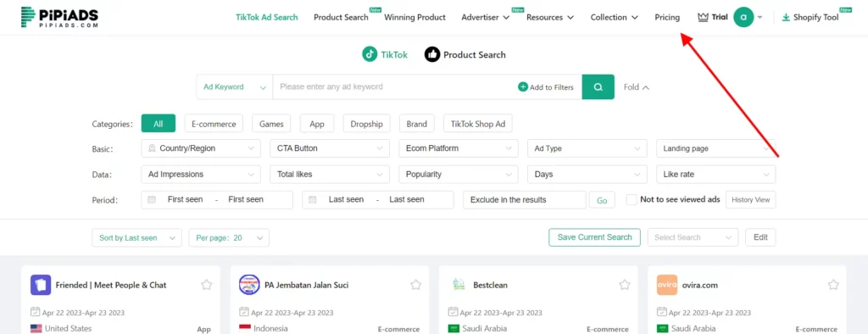Viewport: 868px width, 334px height.
Task: Star the PA Jembatan Jalan Suci card
Action: (415, 285)
